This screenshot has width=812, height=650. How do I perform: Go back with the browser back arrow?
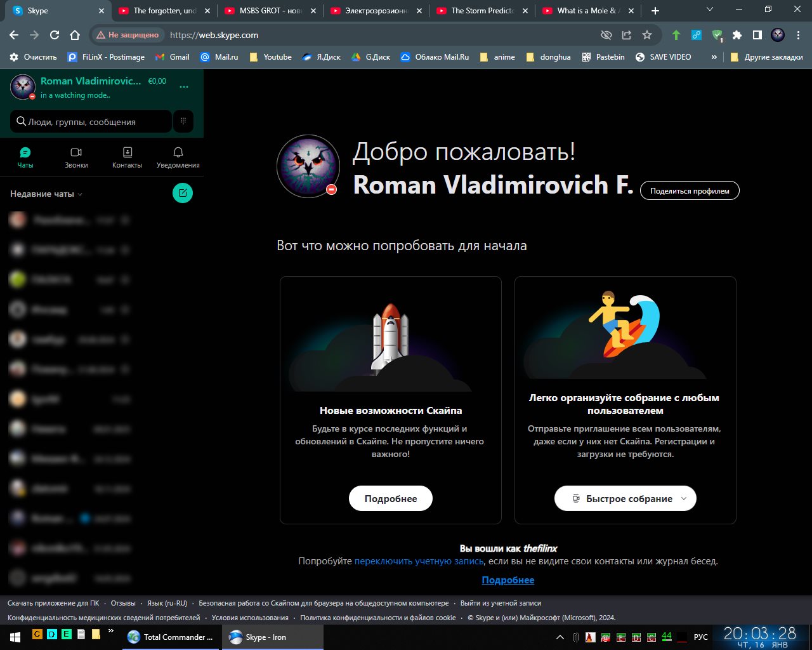(14, 35)
